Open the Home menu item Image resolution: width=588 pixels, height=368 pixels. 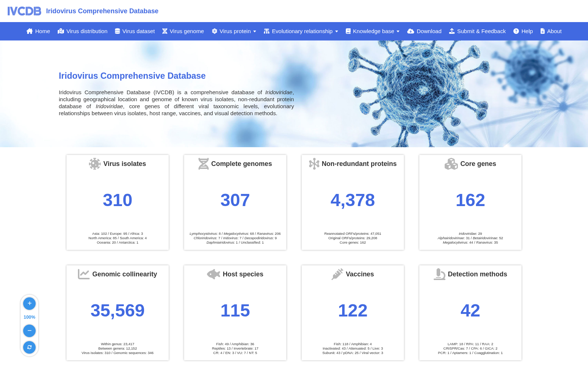38,31
